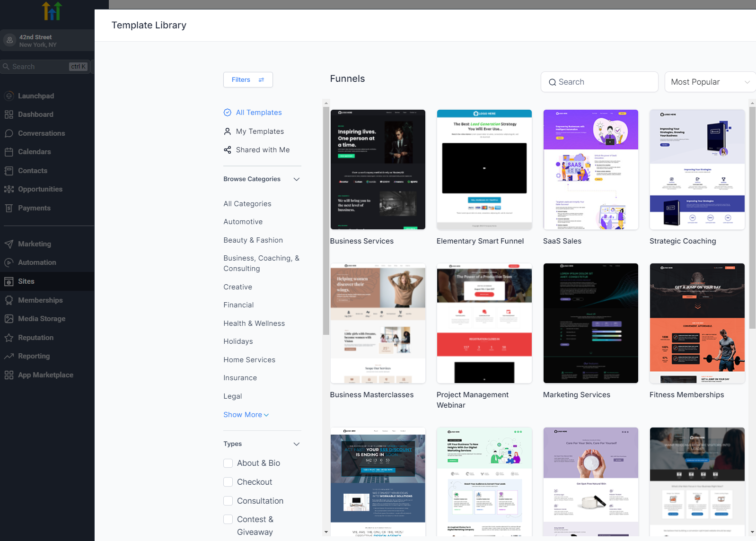Click the Launchpad rocket icon in sidebar
The image size is (756, 541).
(x=9, y=96)
